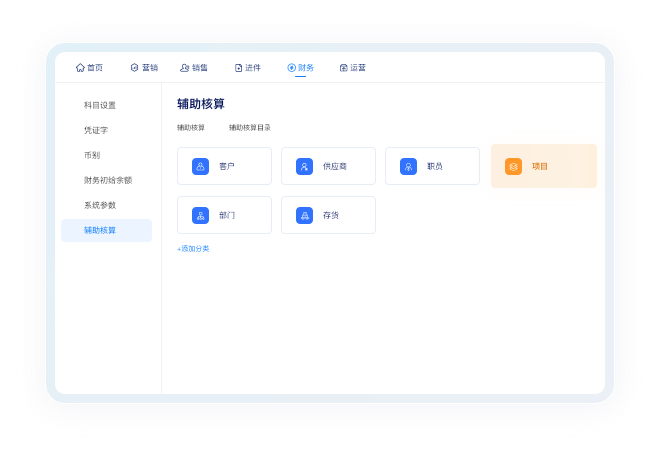The image size is (660, 452).
Task: Select 凭证字 in the left sidebar
Action: tap(96, 130)
